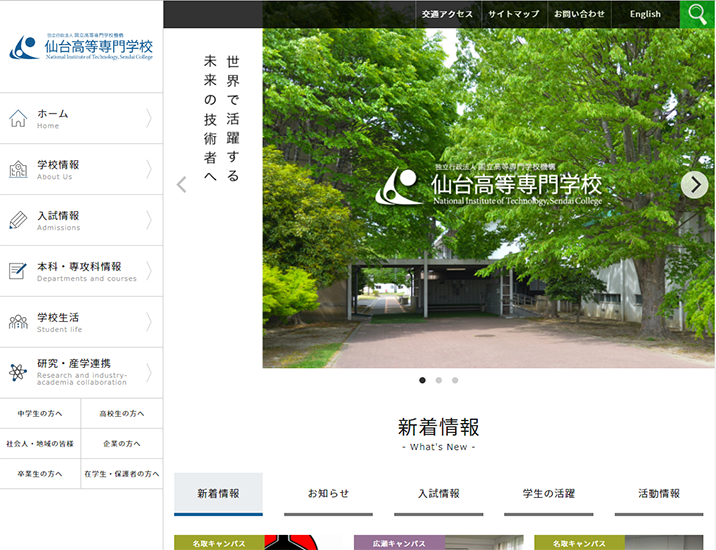
Task: Open the 社会人・地域の皆様 link
Action: 40,444
